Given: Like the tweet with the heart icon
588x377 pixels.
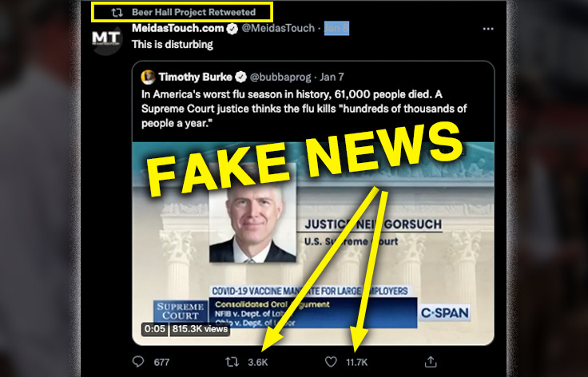Looking at the screenshot, I should 331,362.
